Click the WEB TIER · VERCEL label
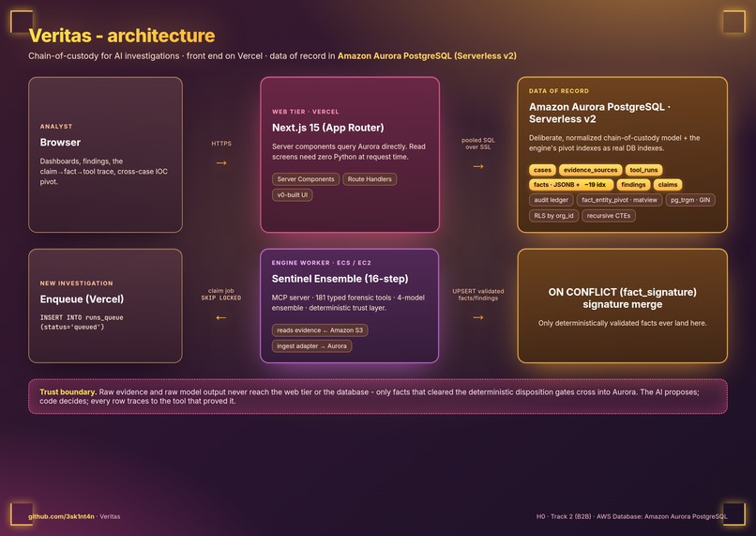The height and width of the screenshot is (536, 756). click(x=305, y=112)
